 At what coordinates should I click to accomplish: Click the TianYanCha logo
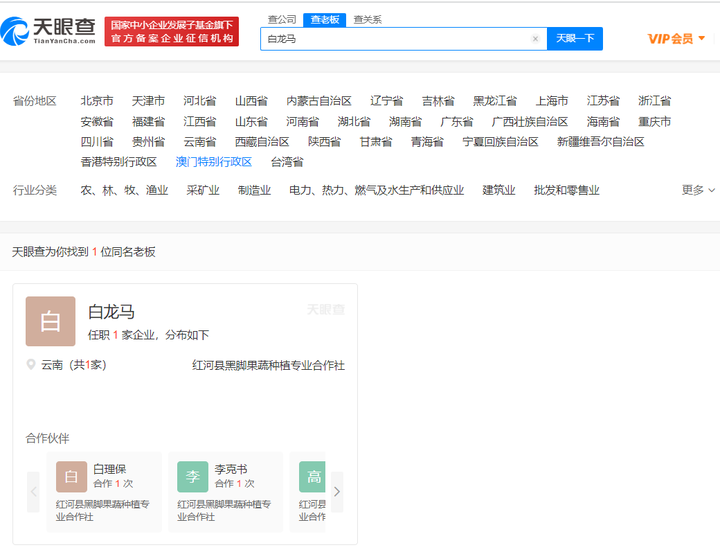tap(48, 31)
